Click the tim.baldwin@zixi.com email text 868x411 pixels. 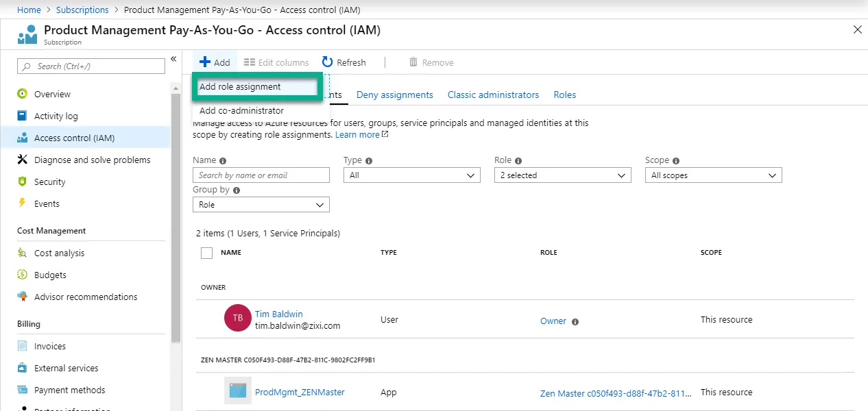pos(298,325)
